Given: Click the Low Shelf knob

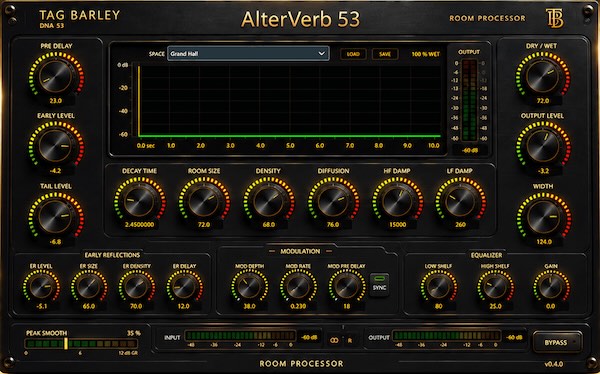Looking at the screenshot, I should click(439, 287).
